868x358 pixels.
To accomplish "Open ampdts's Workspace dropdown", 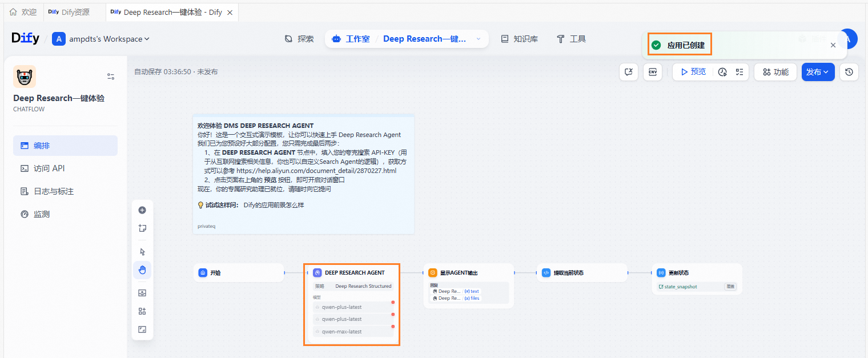I will [109, 39].
